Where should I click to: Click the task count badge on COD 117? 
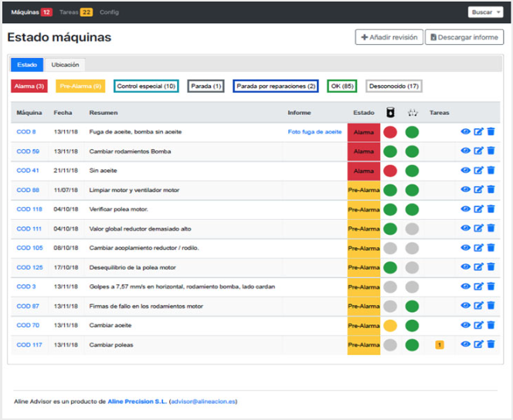click(440, 344)
